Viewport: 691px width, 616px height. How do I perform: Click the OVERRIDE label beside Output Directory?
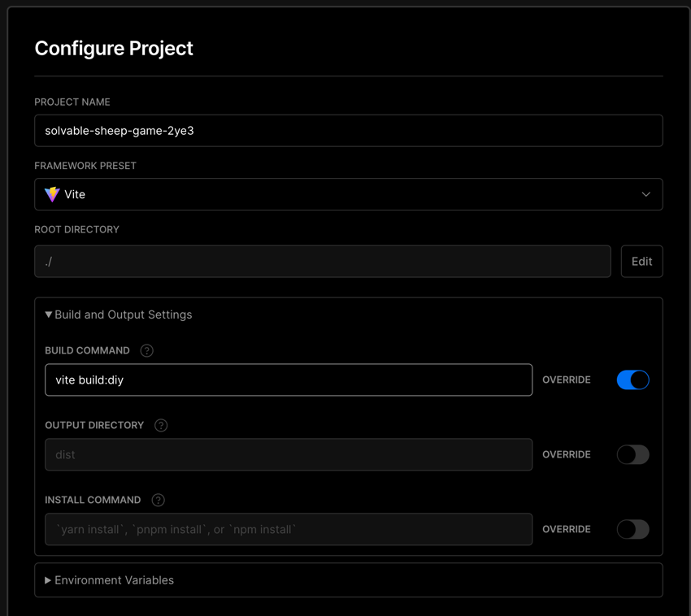(x=567, y=455)
